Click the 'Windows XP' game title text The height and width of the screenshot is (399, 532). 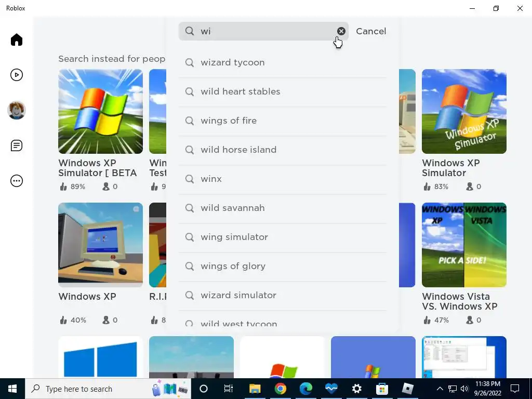click(x=87, y=297)
